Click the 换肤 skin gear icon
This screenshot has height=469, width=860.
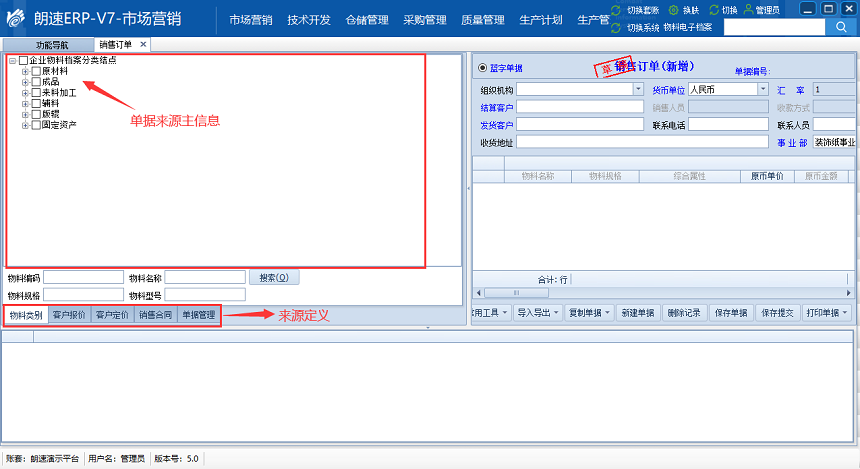tap(674, 9)
